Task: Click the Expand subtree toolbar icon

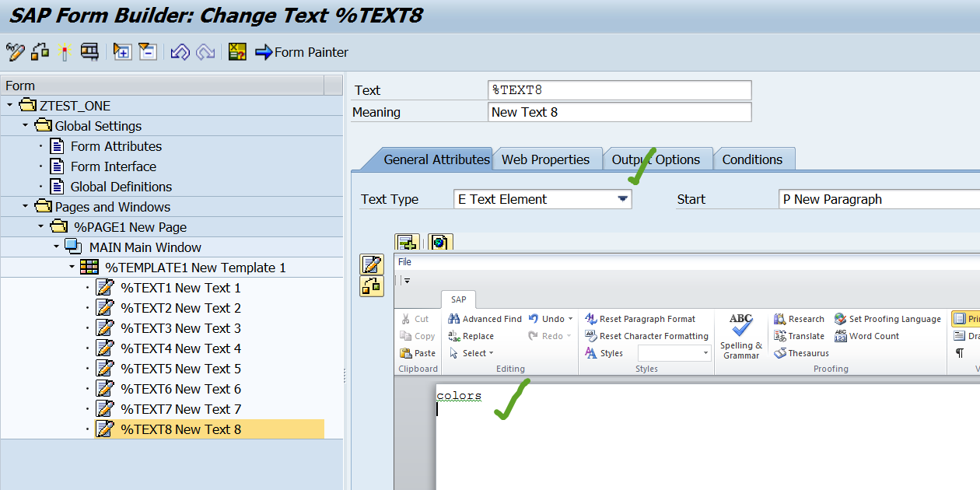Action: (x=122, y=52)
